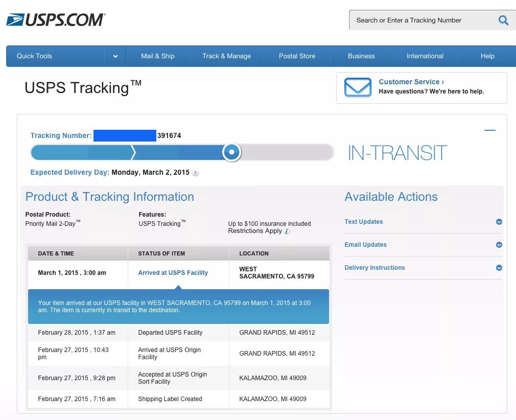This screenshot has width=516, height=420.
Task: Open the Business menu
Action: tap(361, 56)
